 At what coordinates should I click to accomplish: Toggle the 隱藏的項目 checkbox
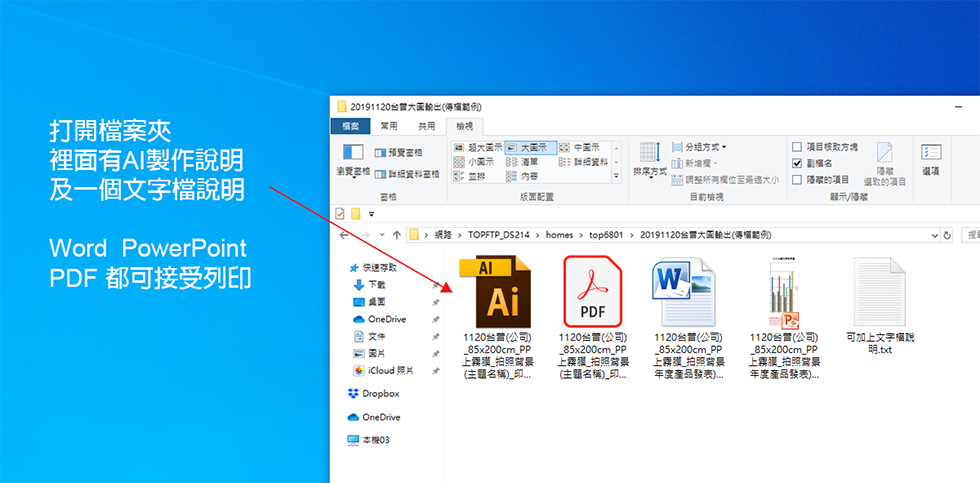click(797, 179)
